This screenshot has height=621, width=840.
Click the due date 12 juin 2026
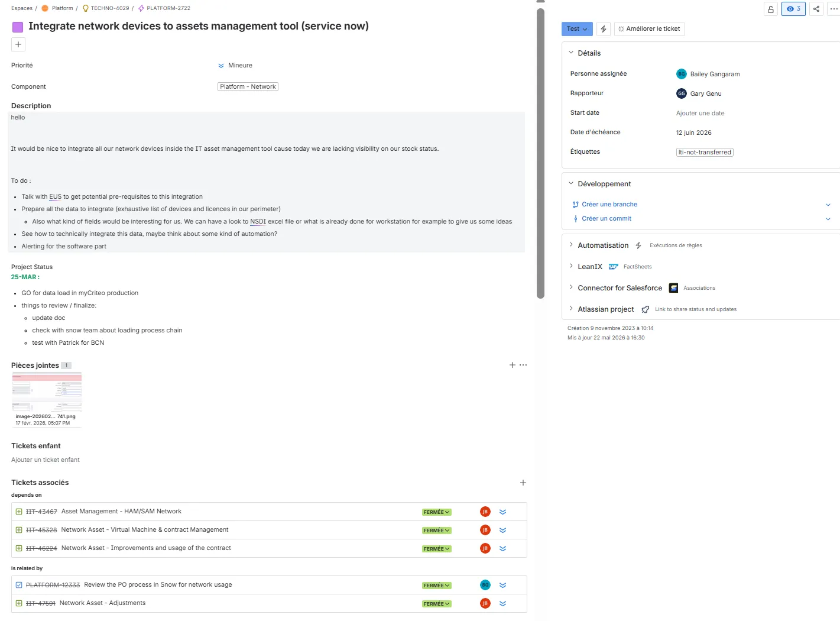coord(693,133)
